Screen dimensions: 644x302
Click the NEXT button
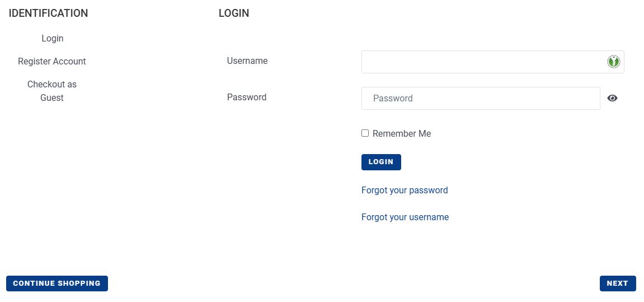(617, 284)
